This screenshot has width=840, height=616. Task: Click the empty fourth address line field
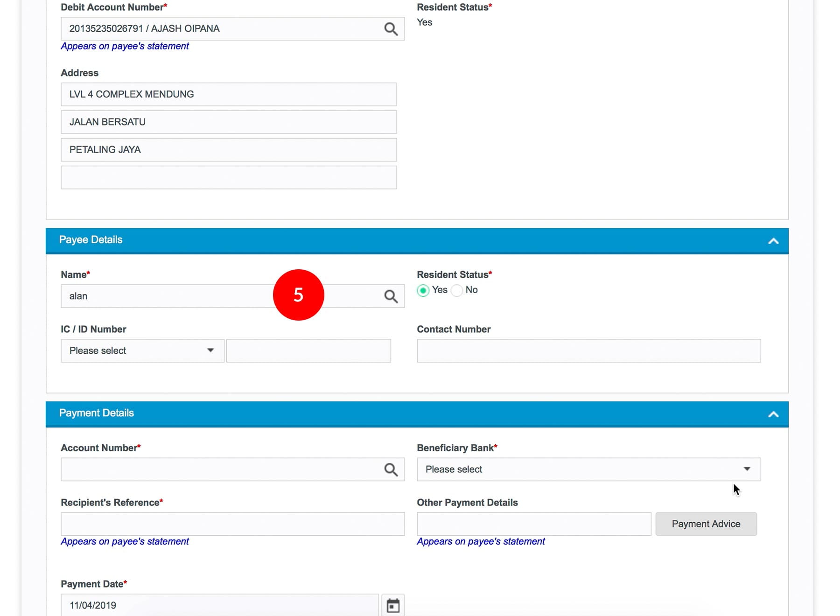pos(229,177)
